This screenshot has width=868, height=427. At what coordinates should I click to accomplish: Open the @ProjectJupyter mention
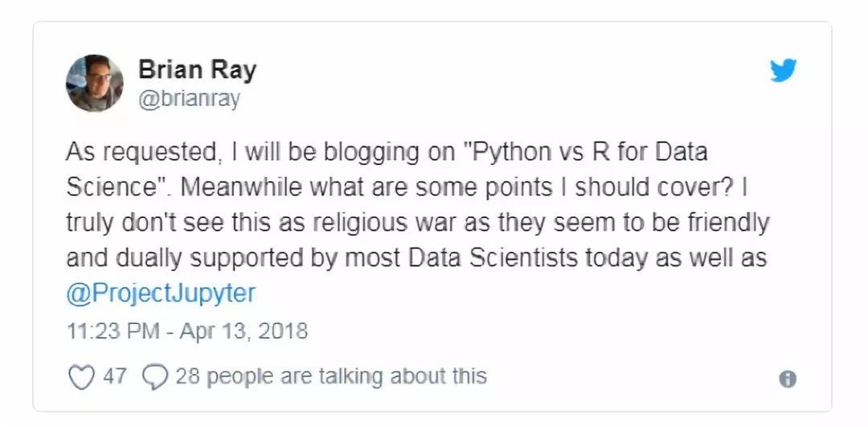[161, 294]
